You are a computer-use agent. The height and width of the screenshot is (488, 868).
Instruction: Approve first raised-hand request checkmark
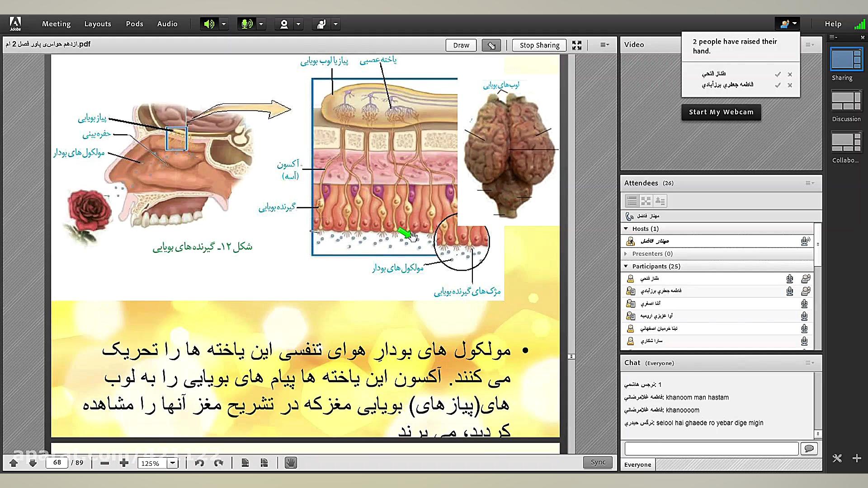(x=778, y=74)
